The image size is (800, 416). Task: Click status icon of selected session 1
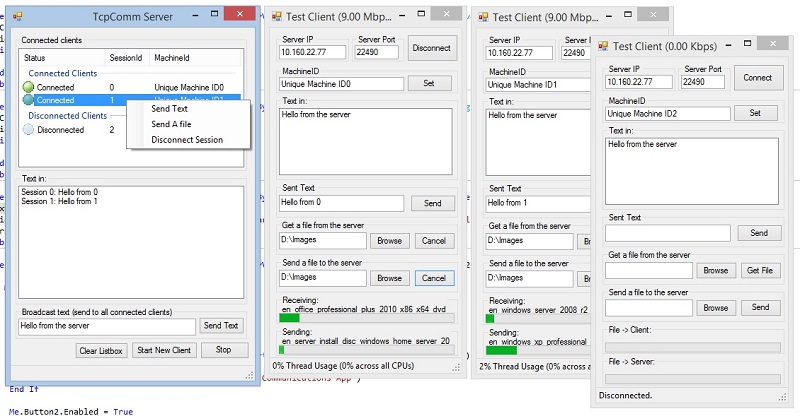(29, 100)
